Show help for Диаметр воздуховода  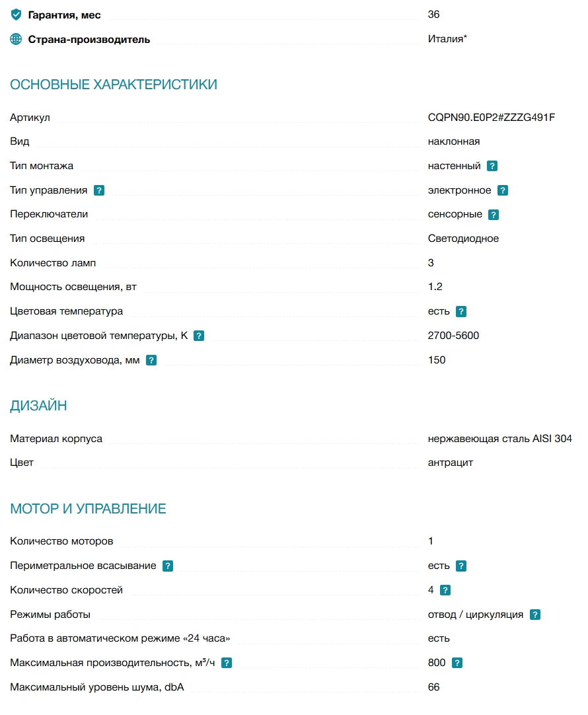pos(151,360)
